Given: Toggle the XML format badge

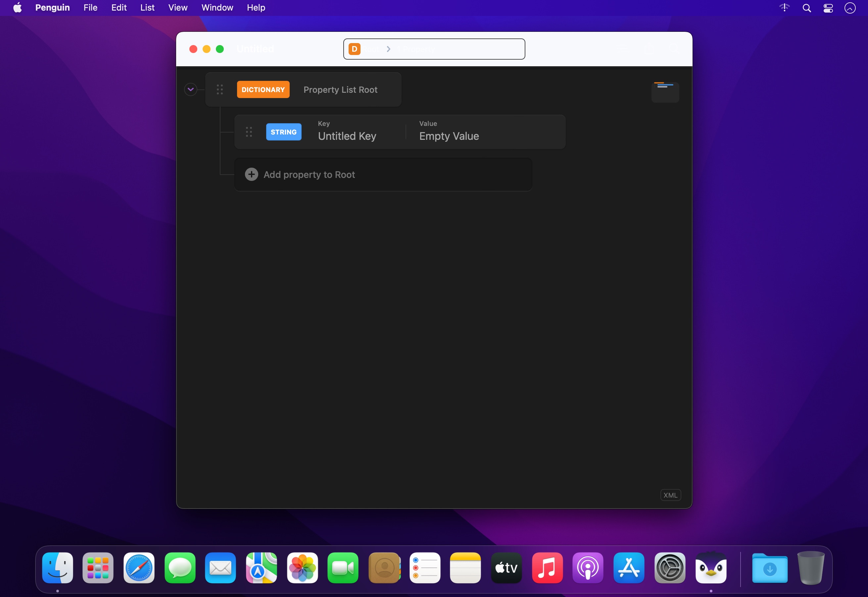Looking at the screenshot, I should coord(670,495).
